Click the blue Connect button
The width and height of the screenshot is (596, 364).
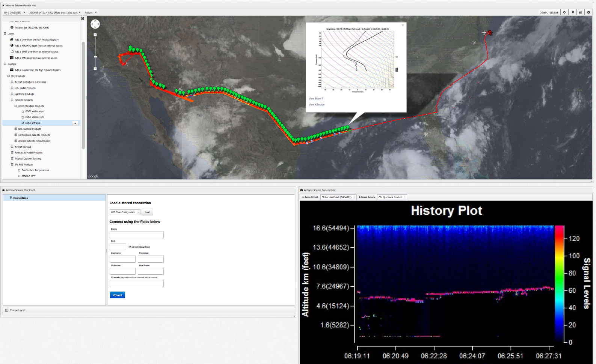(x=118, y=295)
